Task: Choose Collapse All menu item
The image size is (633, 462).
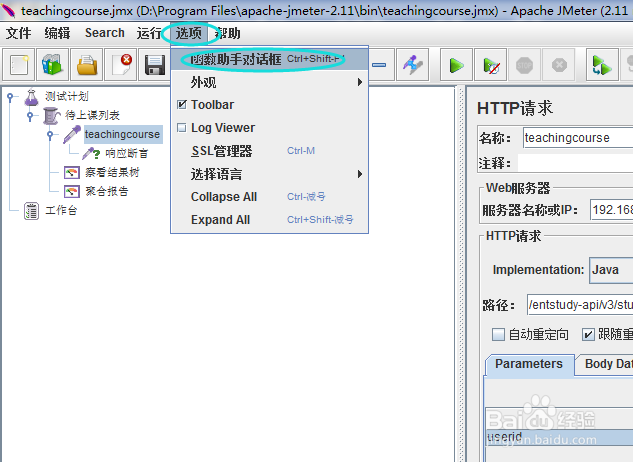Action: [x=269, y=197]
